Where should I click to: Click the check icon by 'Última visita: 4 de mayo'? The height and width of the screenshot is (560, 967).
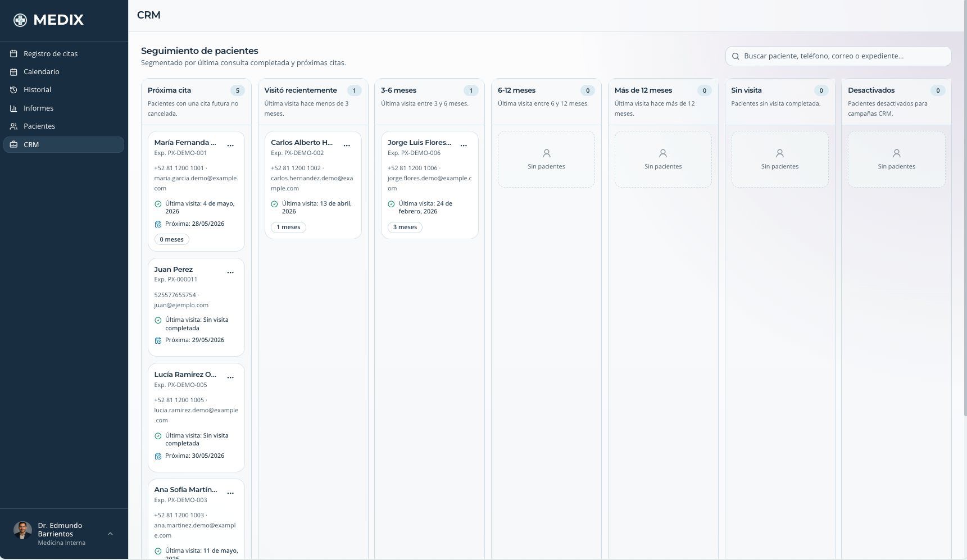tap(158, 204)
